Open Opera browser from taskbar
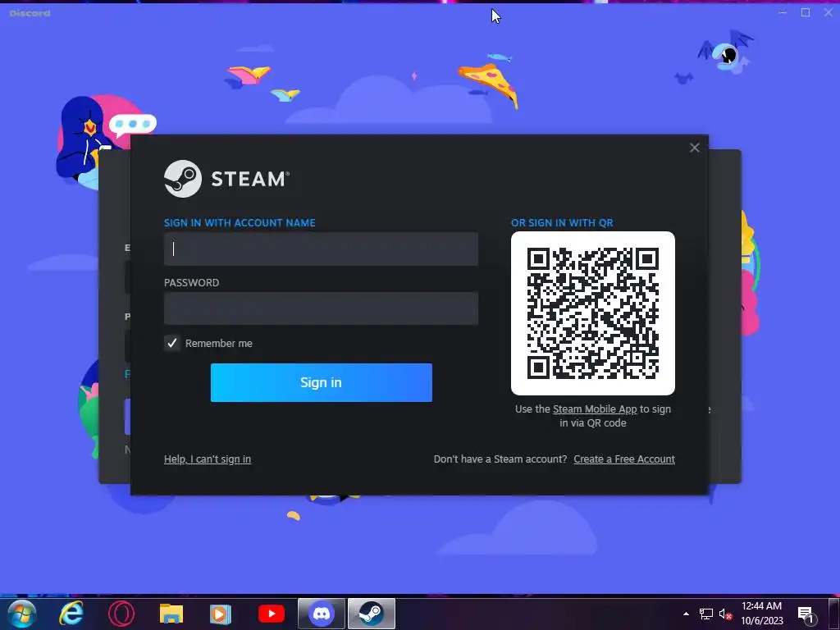The image size is (840, 630). (x=121, y=614)
